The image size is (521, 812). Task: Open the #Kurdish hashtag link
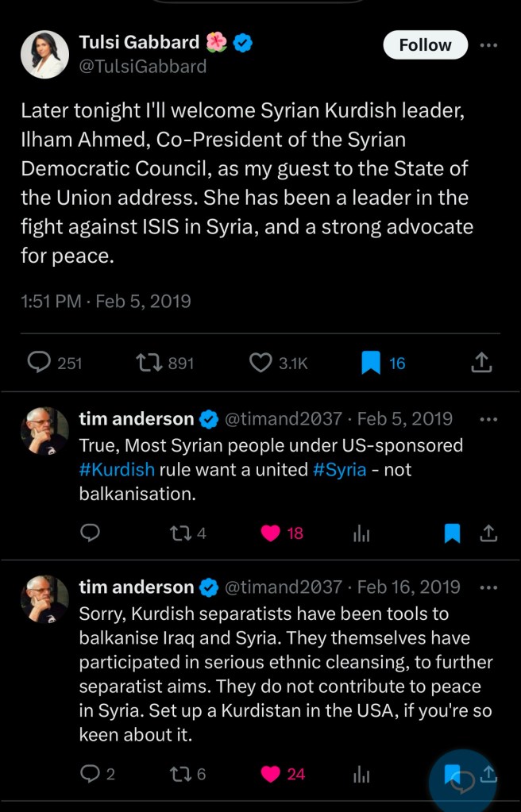pos(117,469)
